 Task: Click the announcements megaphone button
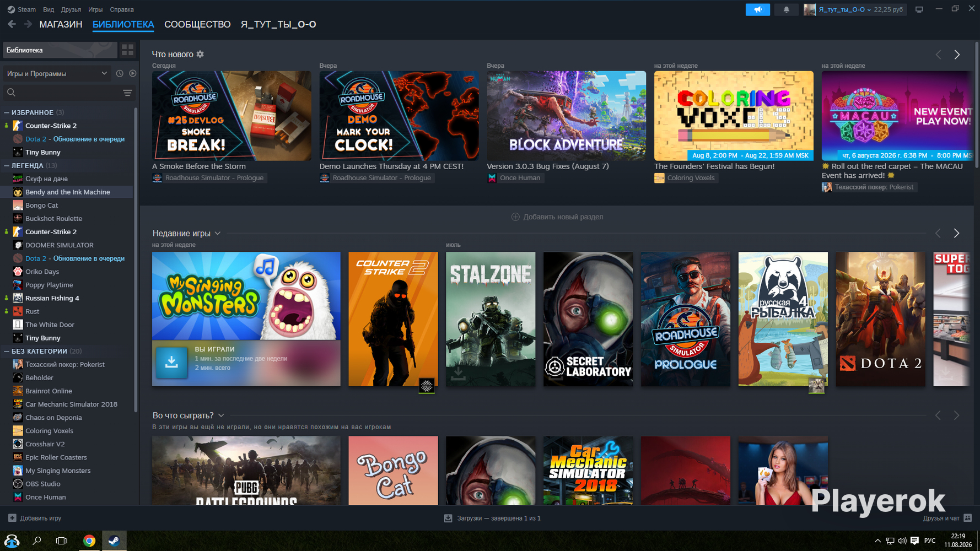(757, 9)
